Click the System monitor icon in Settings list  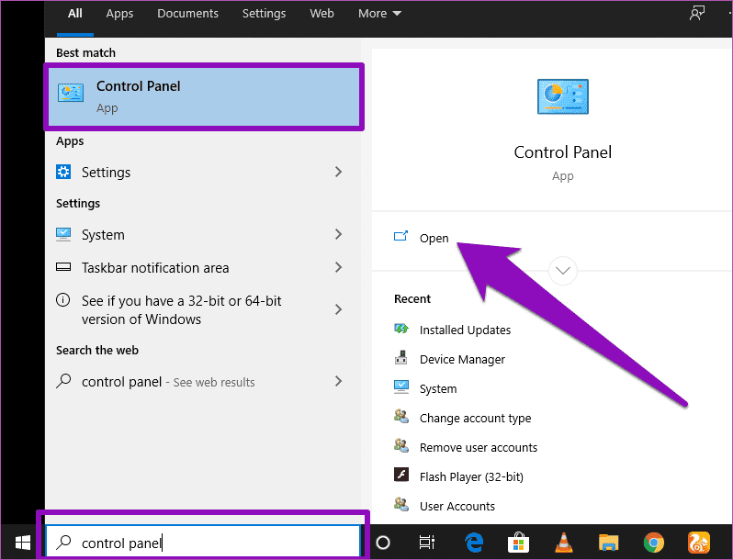(x=63, y=234)
